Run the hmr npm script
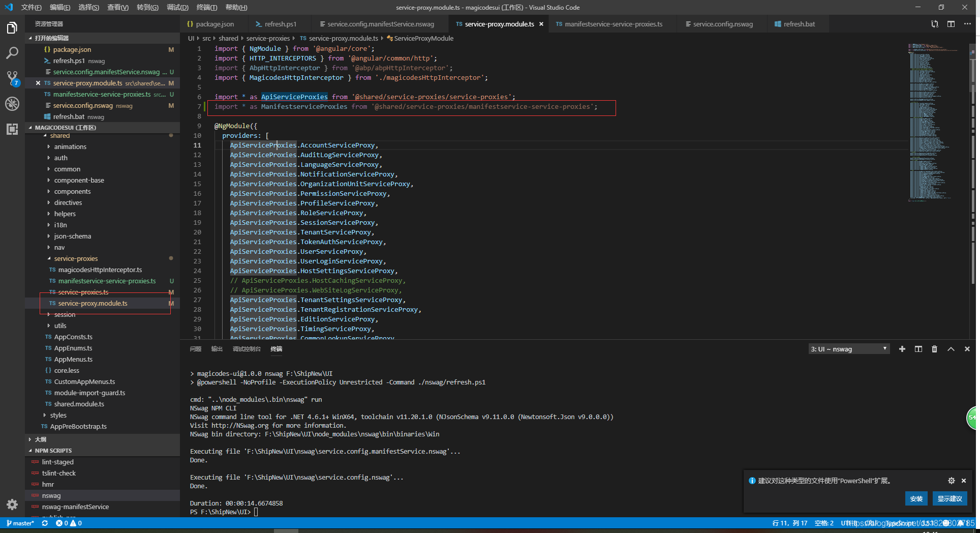Viewport: 980px width, 533px height. point(48,484)
